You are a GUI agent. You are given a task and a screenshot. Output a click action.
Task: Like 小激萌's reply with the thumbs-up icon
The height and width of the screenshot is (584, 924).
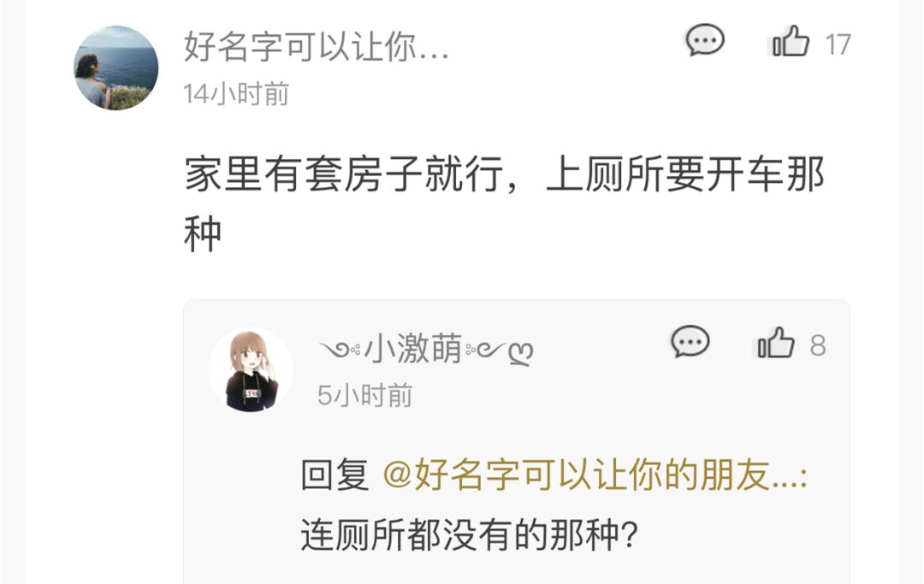[776, 343]
